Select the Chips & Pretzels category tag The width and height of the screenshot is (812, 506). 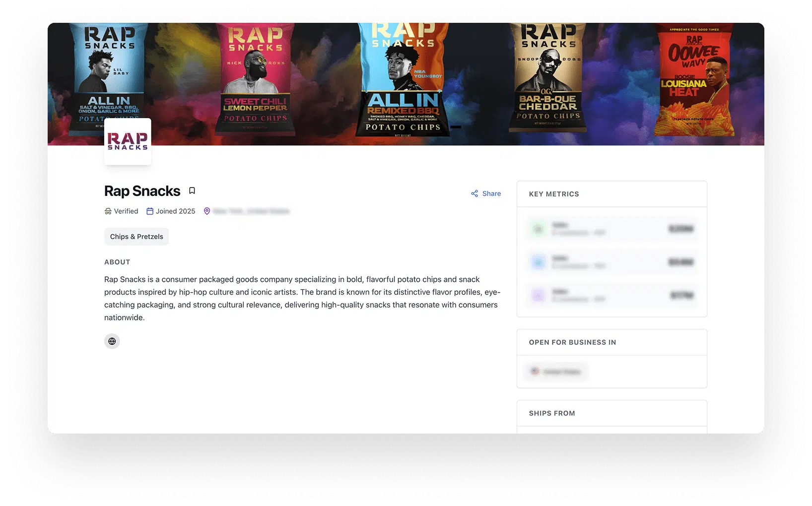pos(136,237)
